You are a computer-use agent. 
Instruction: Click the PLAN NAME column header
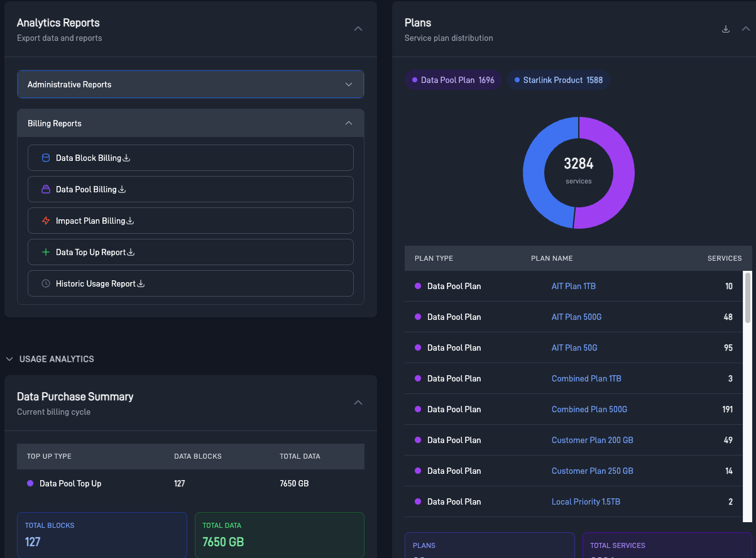tap(552, 258)
